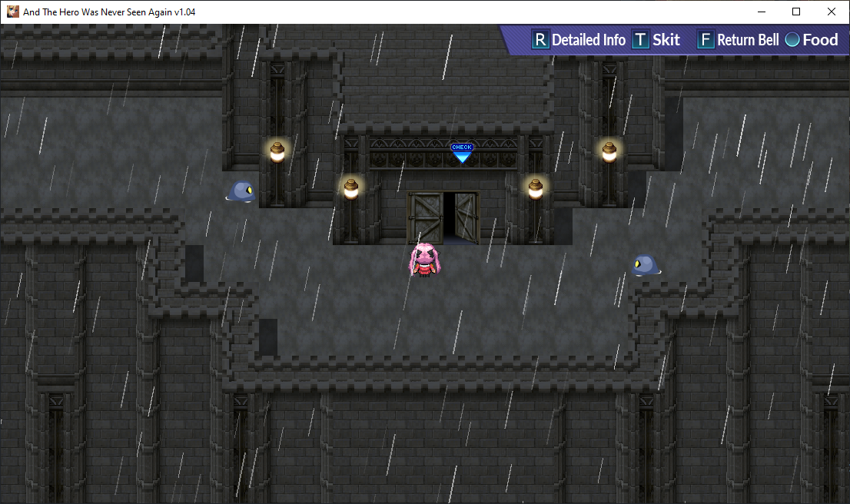The width and height of the screenshot is (850, 504).
Task: Click the blue circle Food icon
Action: coord(792,39)
